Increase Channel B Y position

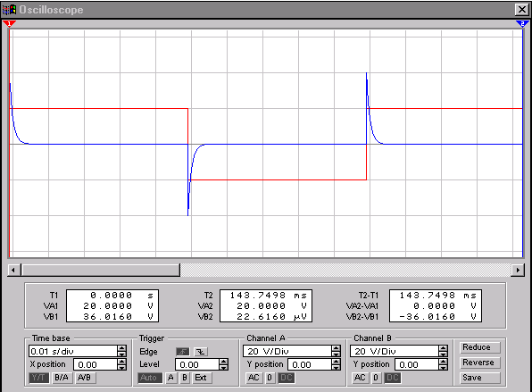(443, 362)
